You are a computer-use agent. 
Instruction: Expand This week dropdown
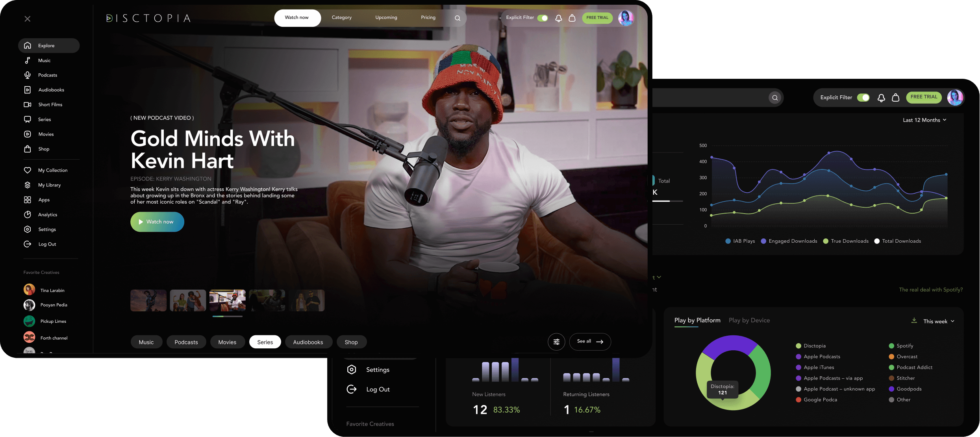(939, 322)
